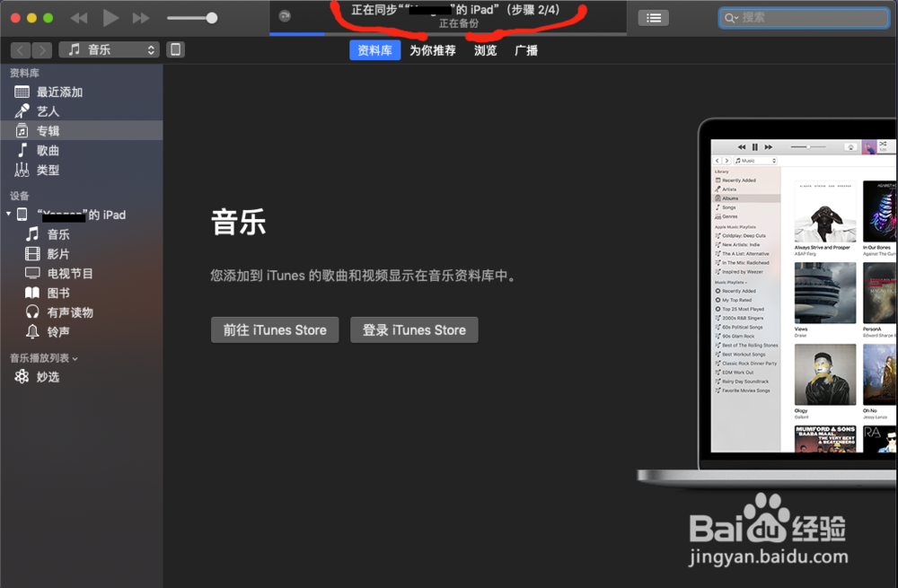This screenshot has height=588, width=898.
Task: Click the 歌曲 music note icon
Action: [x=22, y=150]
